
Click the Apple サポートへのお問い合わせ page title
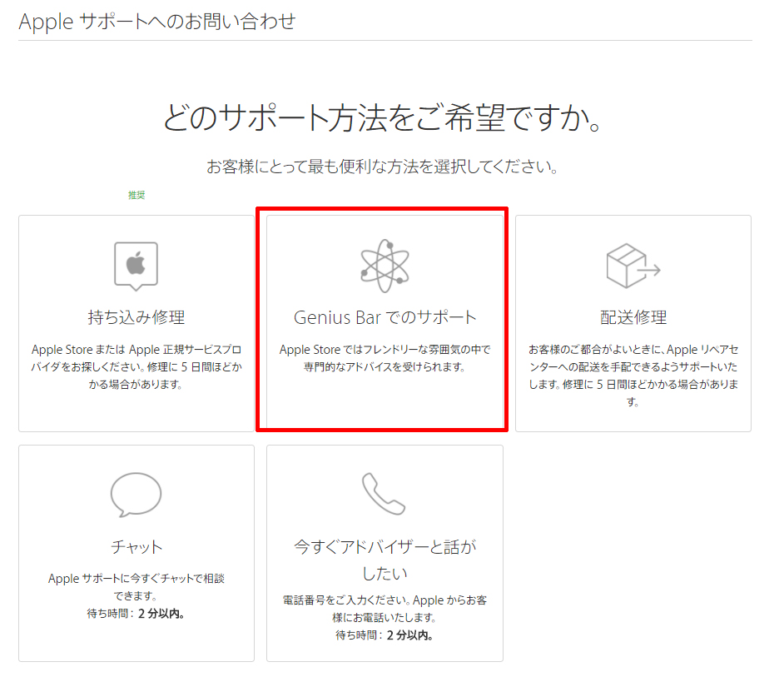click(x=157, y=22)
